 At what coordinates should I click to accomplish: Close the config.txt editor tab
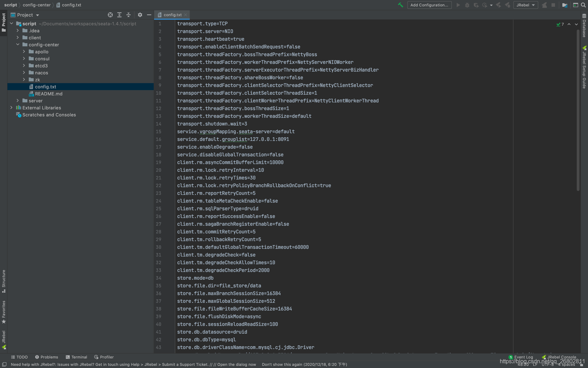[185, 15]
